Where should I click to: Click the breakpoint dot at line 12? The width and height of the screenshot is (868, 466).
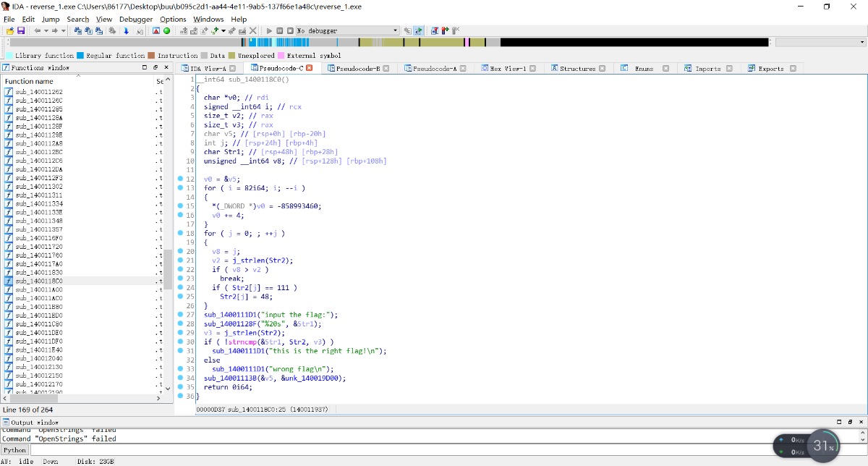click(180, 178)
